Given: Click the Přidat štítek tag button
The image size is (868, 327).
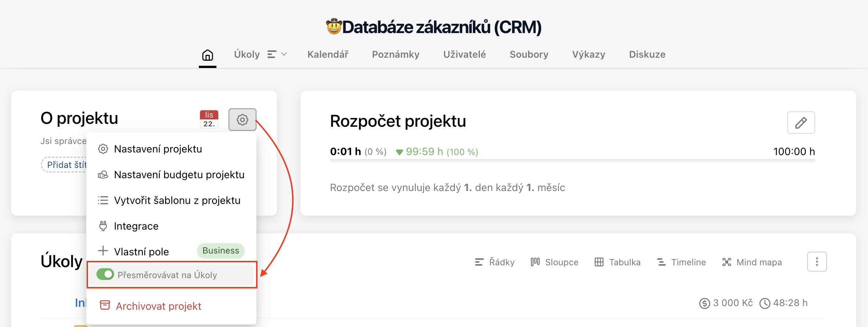Looking at the screenshot, I should [64, 165].
